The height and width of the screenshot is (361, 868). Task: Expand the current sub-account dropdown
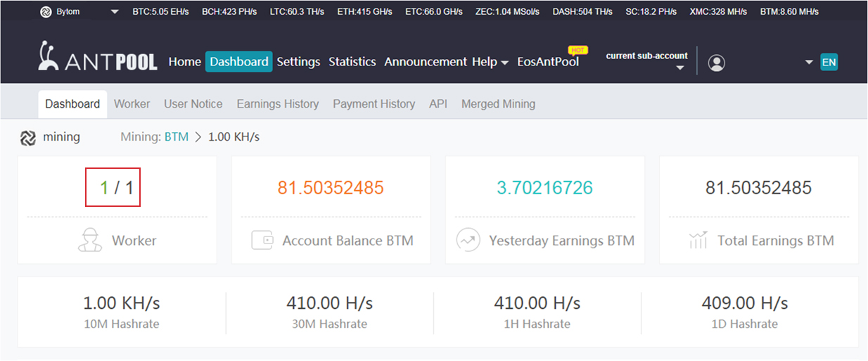tap(680, 68)
